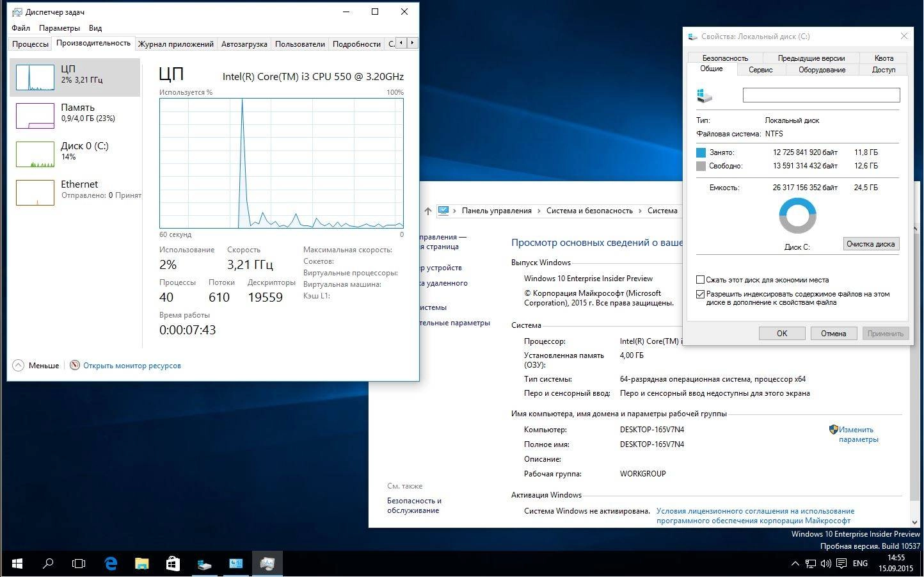Click the disk properties title bar icon
This screenshot has height=577, width=924.
692,37
